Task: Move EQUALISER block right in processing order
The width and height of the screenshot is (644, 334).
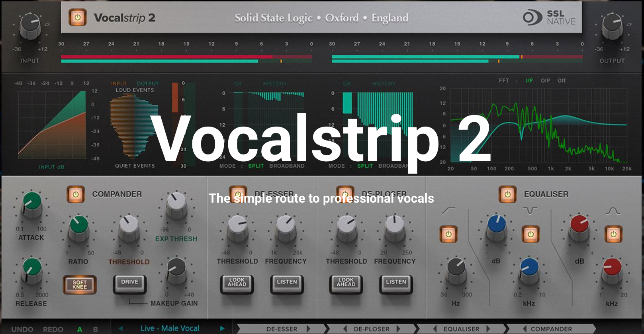Action: 488,329
